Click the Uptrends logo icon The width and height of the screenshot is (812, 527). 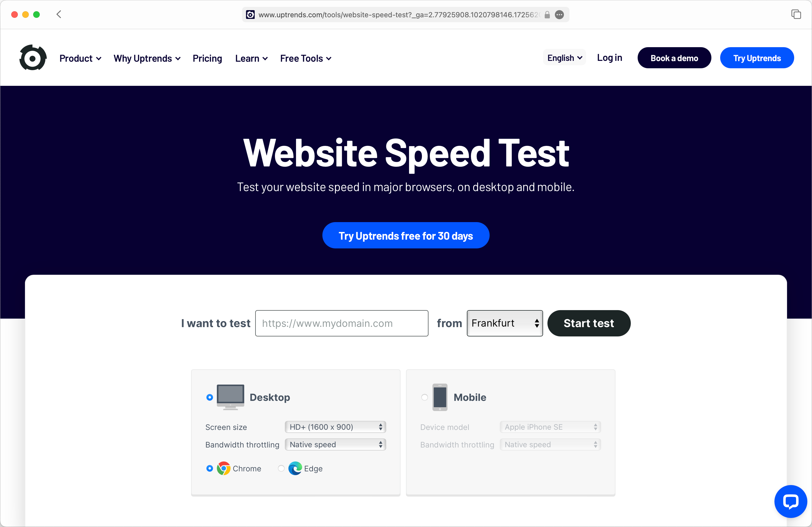pyautogui.click(x=33, y=58)
